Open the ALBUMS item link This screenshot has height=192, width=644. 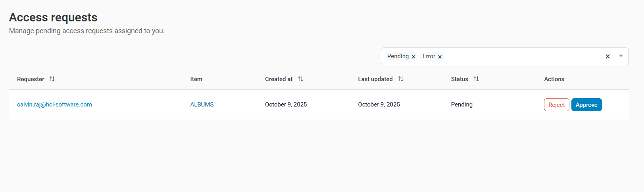point(202,105)
